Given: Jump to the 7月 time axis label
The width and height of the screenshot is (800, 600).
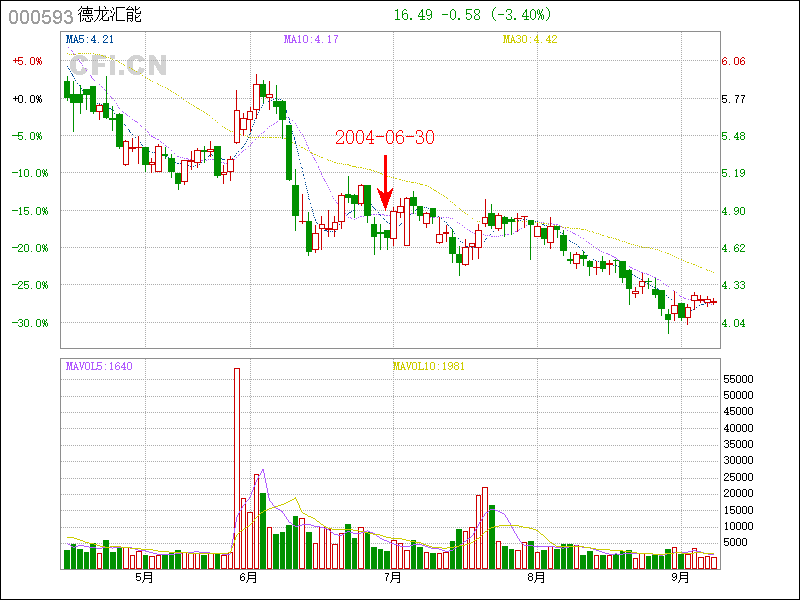Looking at the screenshot, I should [x=393, y=577].
